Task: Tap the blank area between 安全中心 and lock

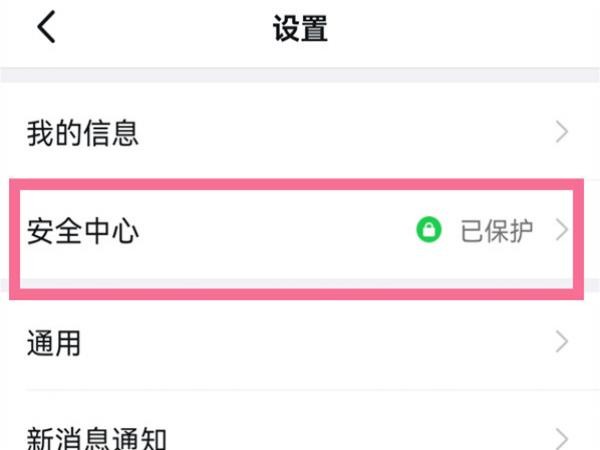Action: [x=277, y=231]
